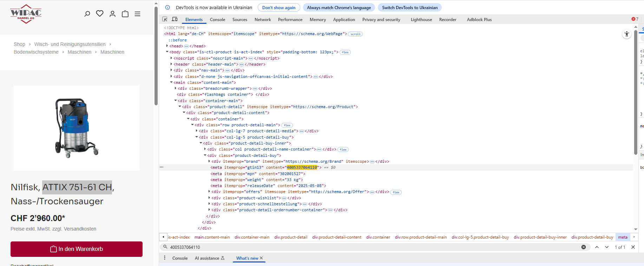Follow the Shop breadcrumb link
Screen dimensions: 644x266
coord(19,44)
